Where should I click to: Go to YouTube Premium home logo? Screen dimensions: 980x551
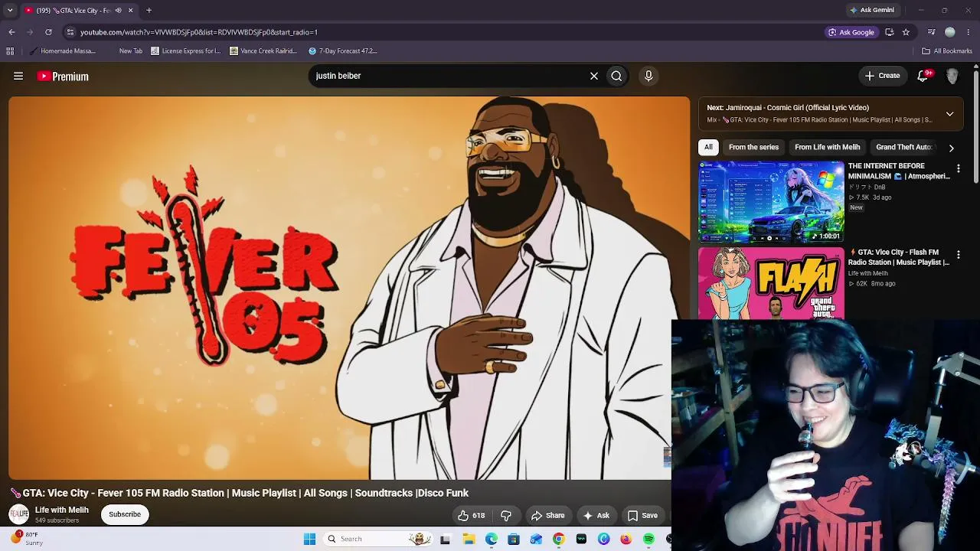pos(63,77)
